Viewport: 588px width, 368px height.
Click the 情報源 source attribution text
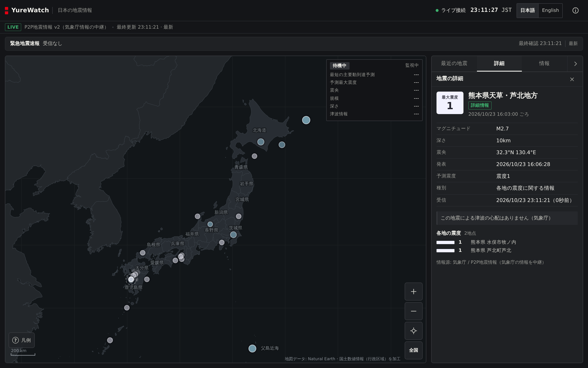tap(491, 262)
